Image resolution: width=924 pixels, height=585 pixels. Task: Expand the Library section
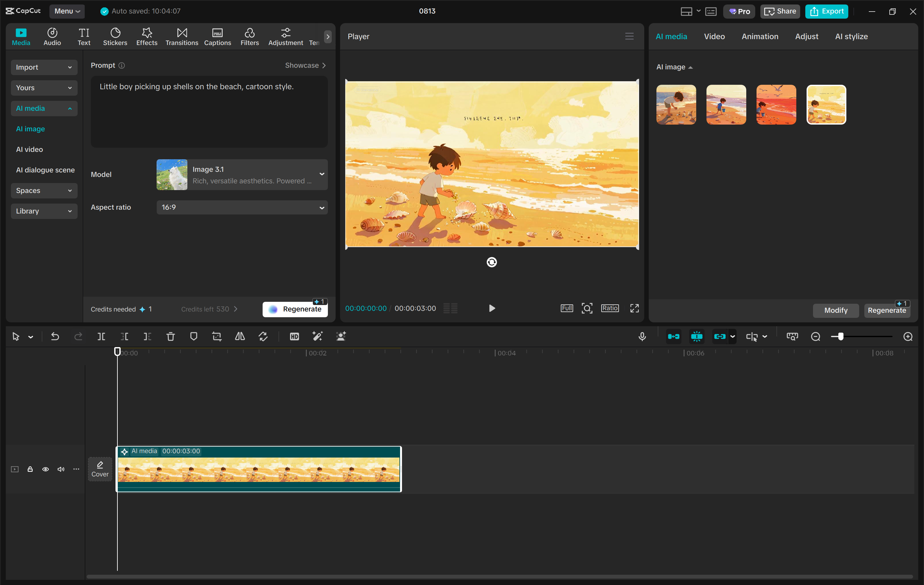[44, 211]
